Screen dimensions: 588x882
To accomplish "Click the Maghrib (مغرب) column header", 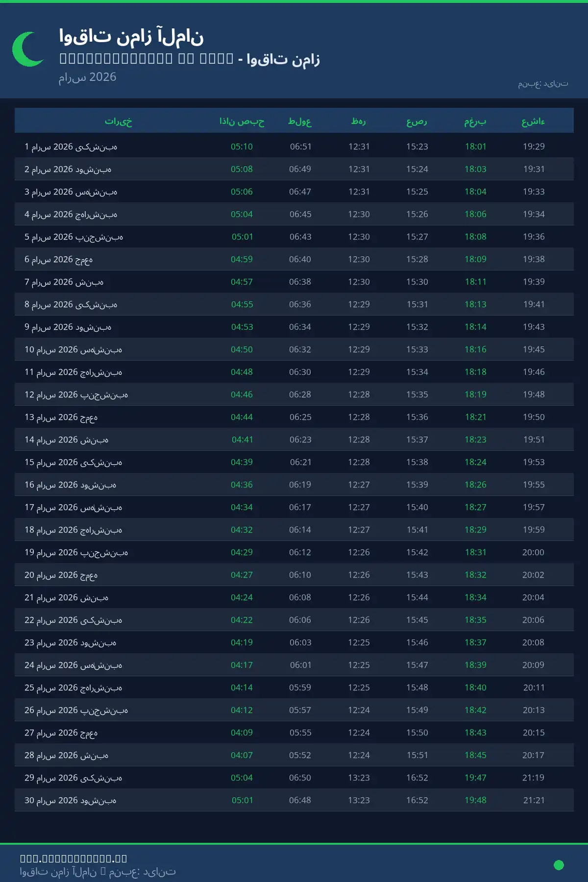I will (475, 121).
